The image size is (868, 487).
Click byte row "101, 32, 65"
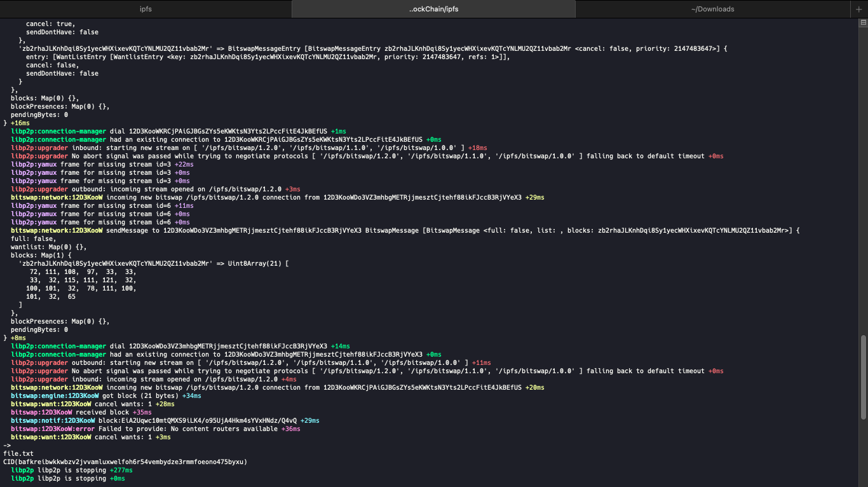pyautogui.click(x=50, y=296)
